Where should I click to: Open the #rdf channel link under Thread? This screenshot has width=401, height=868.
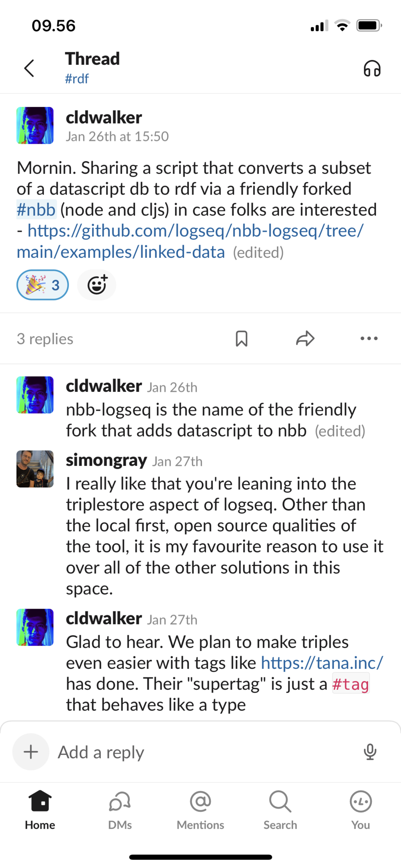[77, 79]
